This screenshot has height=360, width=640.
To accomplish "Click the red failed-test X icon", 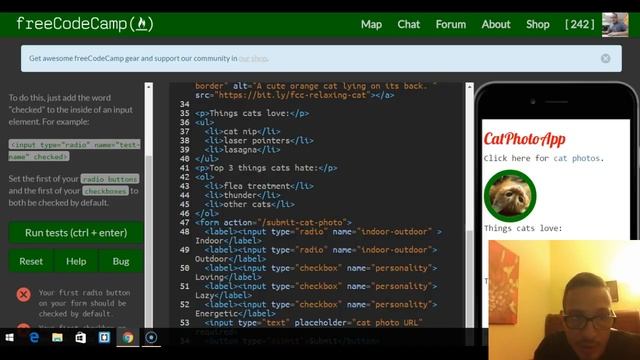I will (24, 295).
